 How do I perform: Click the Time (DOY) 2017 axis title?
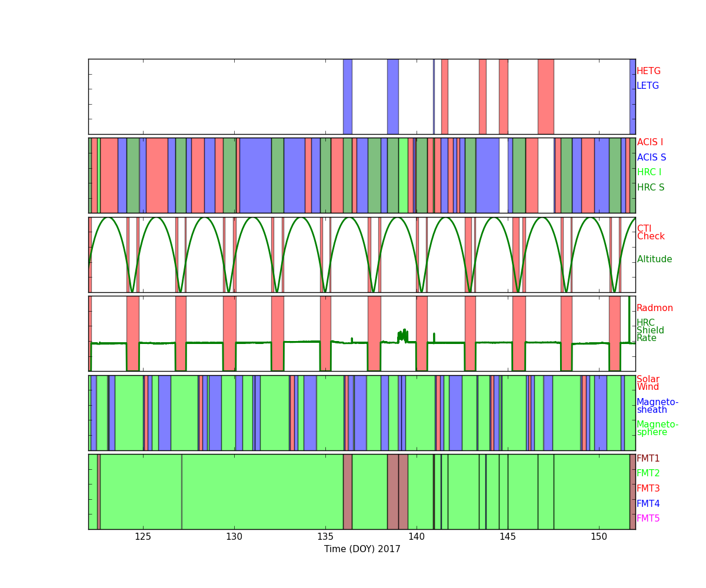tap(362, 549)
